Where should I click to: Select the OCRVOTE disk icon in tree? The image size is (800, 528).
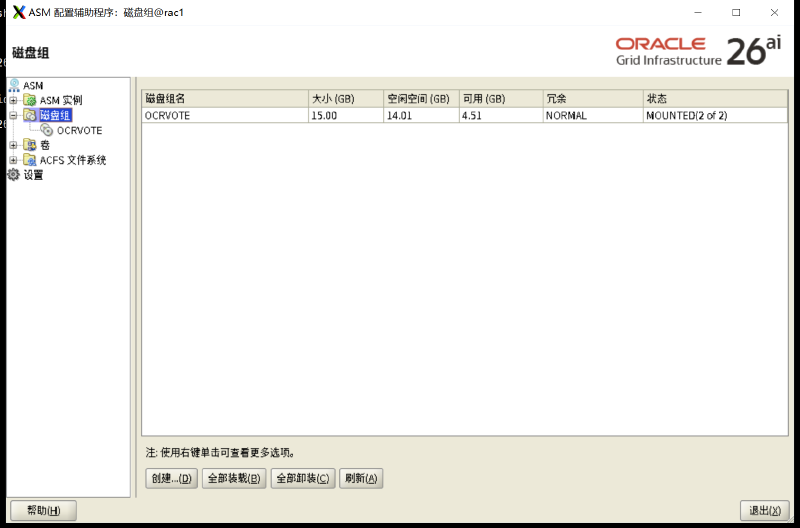47,130
